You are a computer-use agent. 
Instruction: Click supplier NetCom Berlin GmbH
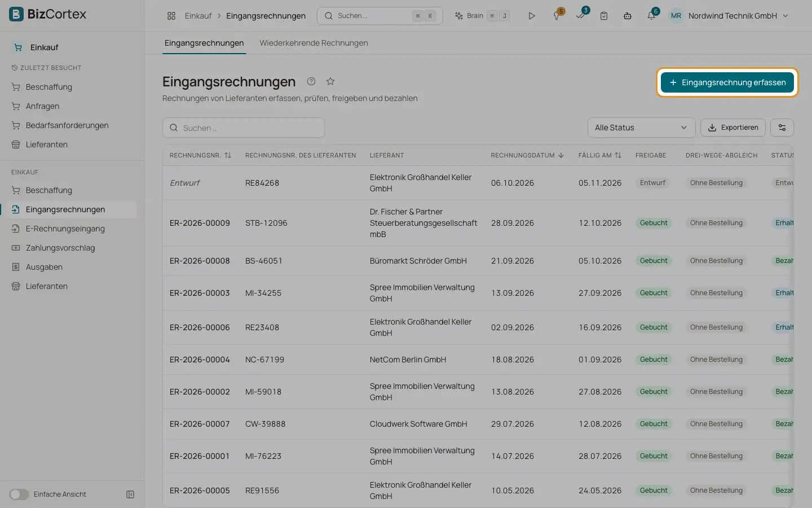click(408, 360)
